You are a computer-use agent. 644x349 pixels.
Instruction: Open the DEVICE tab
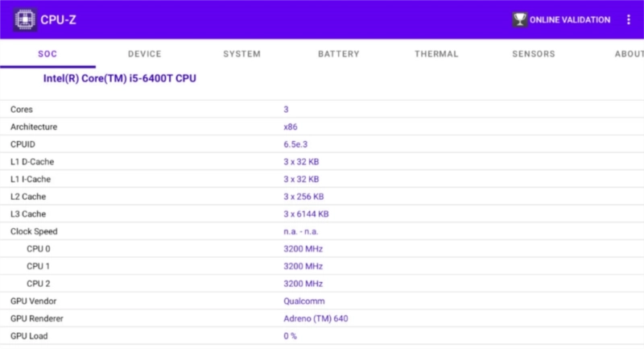pyautogui.click(x=145, y=54)
